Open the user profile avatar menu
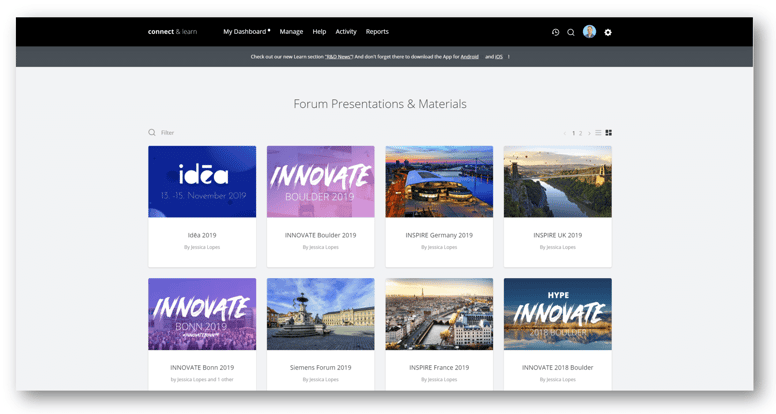This screenshot has height=414, width=776. coord(589,32)
